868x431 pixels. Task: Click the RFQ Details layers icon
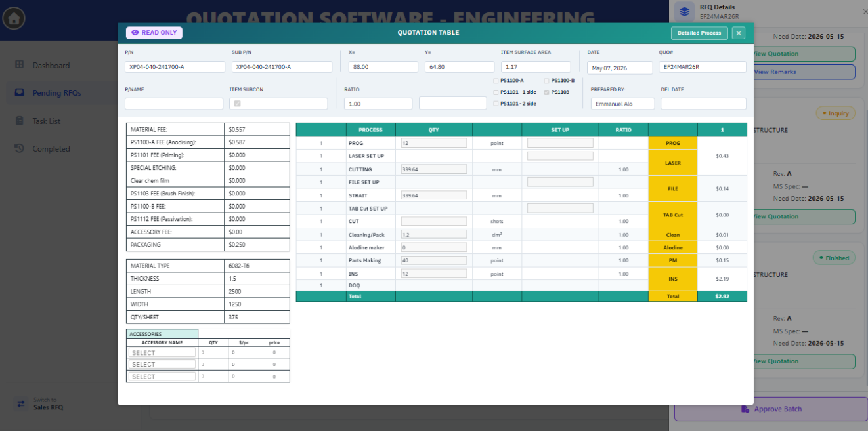coord(685,11)
